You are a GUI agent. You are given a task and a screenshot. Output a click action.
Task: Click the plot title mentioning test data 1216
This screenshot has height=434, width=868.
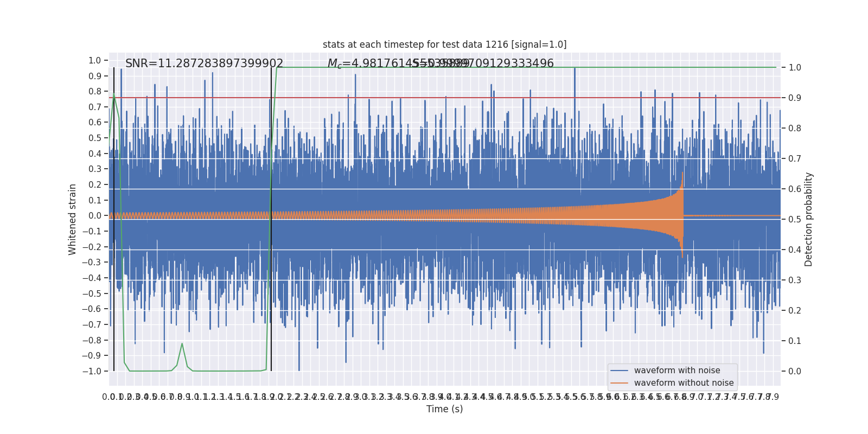coord(444,44)
